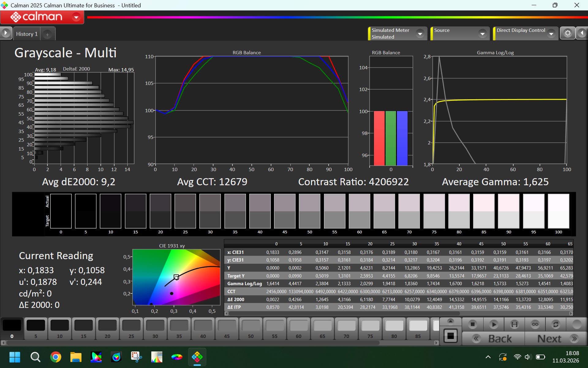Click the play arrow left of History 1
Screen dimensions: 588x368
pos(6,33)
